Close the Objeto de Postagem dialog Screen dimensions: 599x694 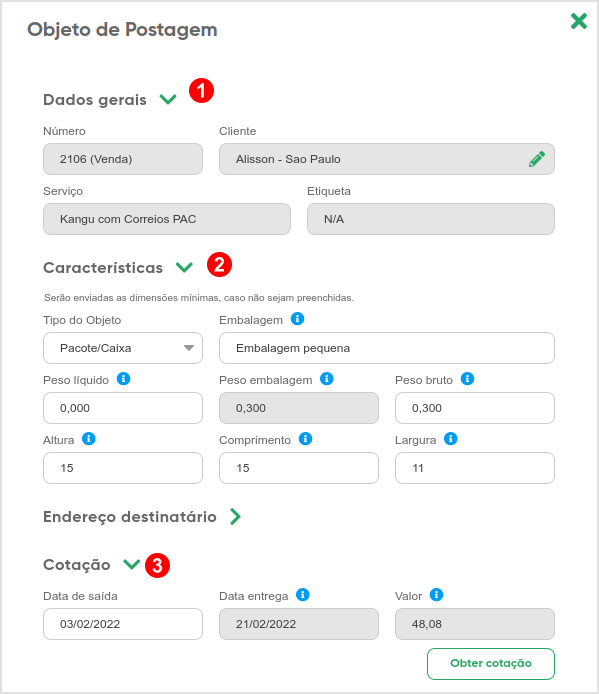tap(579, 21)
